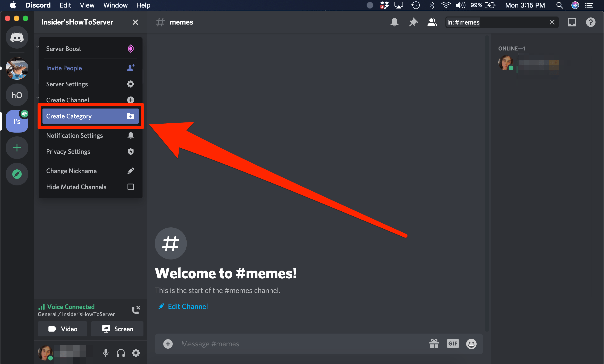Screen dimensions: 604x364
Task: Open Server Settings from menu
Action: (90, 84)
